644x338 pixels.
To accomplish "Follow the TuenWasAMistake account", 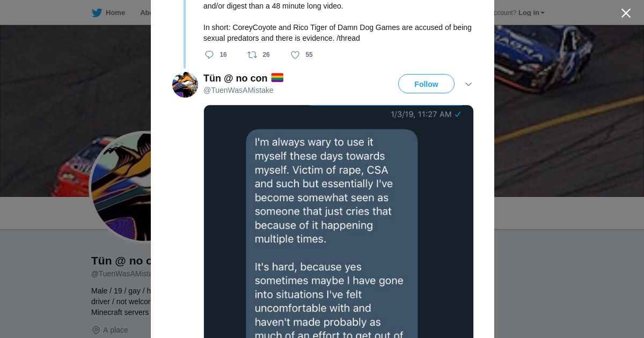I will point(426,84).
